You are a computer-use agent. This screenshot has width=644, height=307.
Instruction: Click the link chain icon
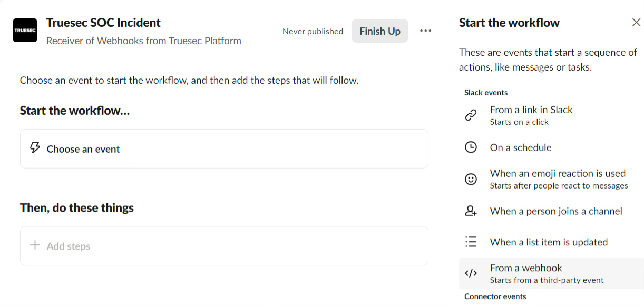point(471,115)
